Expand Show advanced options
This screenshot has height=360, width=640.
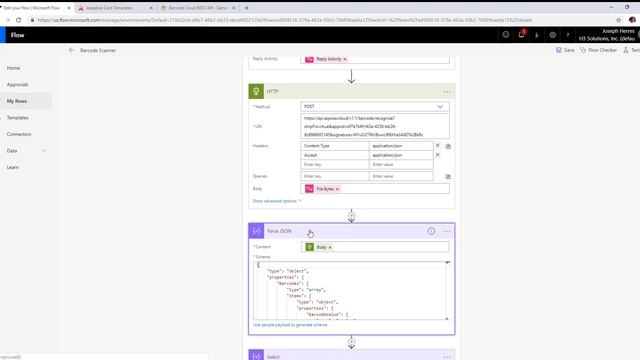pyautogui.click(x=277, y=201)
